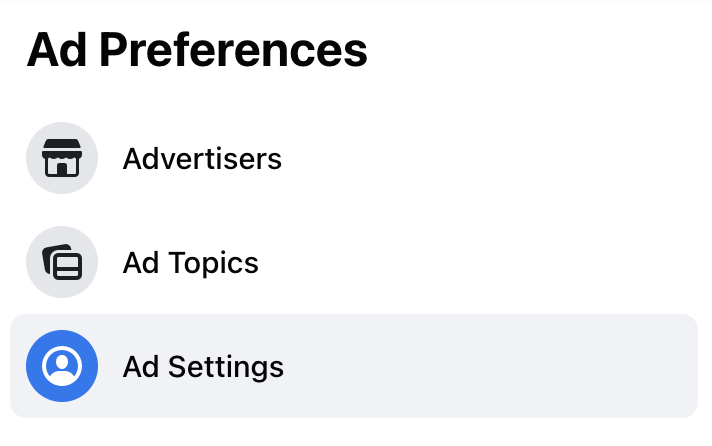Screen dimensions: 712x446
Task: Click the Ad Preferences heading
Action: pyautogui.click(x=197, y=50)
